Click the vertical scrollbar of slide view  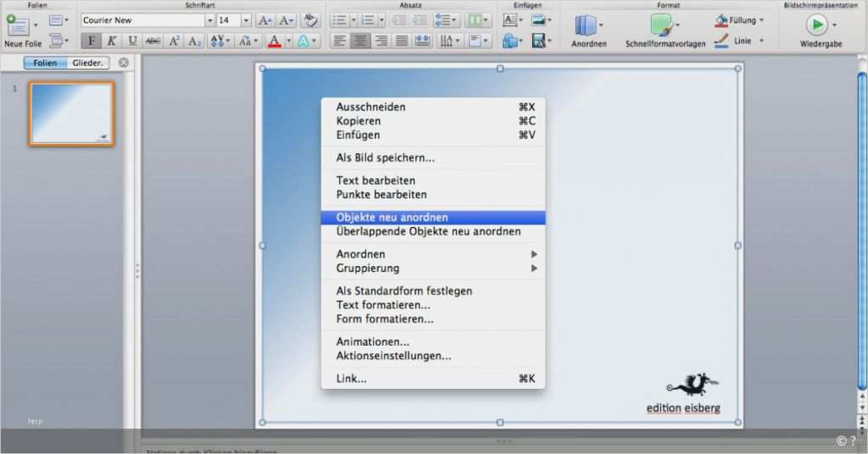point(862,230)
